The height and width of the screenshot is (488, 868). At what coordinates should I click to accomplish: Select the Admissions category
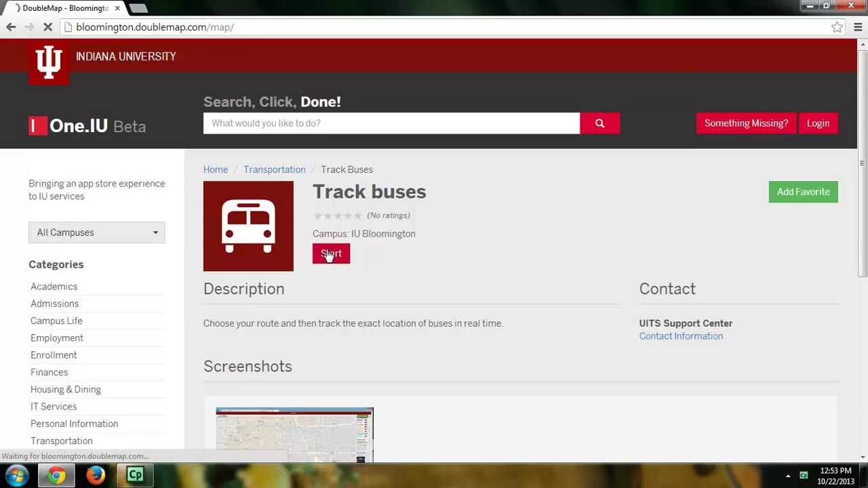point(55,304)
